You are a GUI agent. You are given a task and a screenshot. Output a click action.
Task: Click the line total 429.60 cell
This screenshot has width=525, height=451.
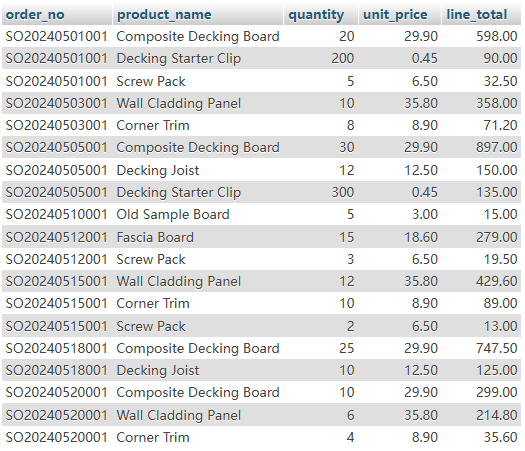[x=497, y=281]
